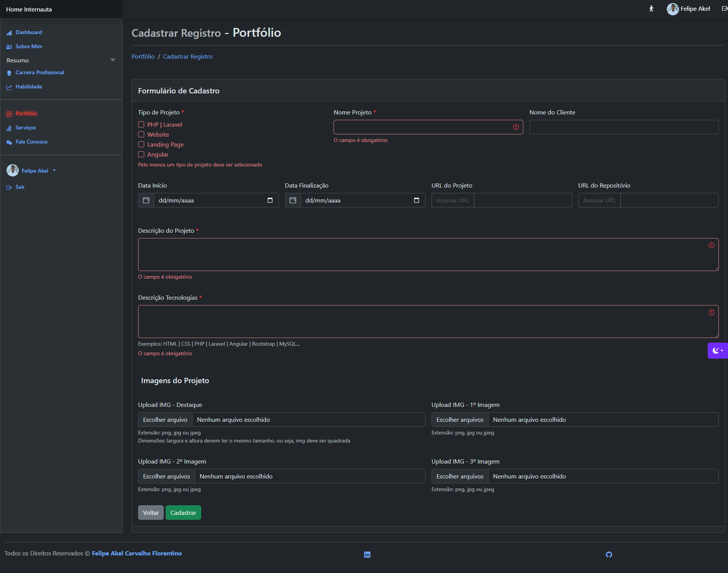Tick the Angular checkbox
728x573 pixels.
click(x=141, y=154)
